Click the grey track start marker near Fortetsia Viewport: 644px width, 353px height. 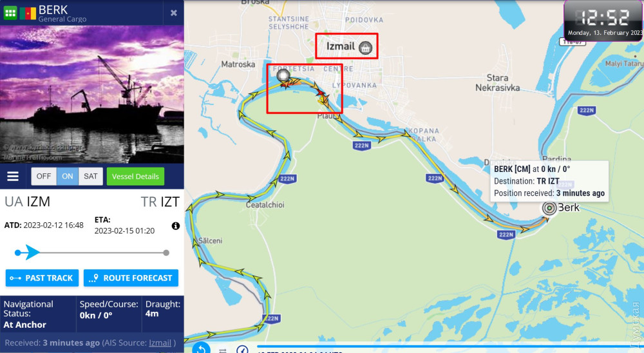[x=283, y=75]
